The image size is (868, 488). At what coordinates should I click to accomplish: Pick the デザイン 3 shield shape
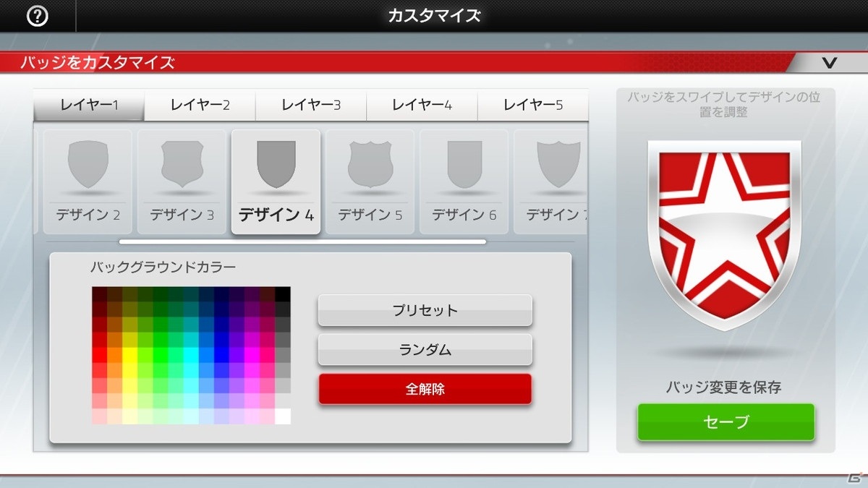[182, 181]
